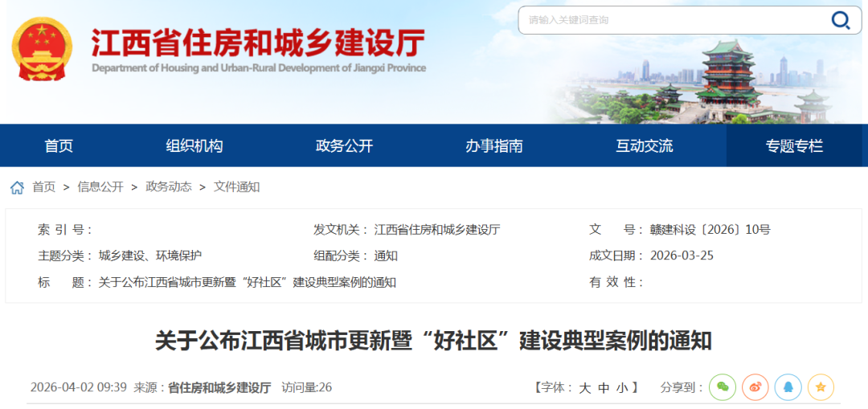Screen dimensions: 868x409
Task: Share to Weibo icon
Action: pyautogui.click(x=755, y=387)
